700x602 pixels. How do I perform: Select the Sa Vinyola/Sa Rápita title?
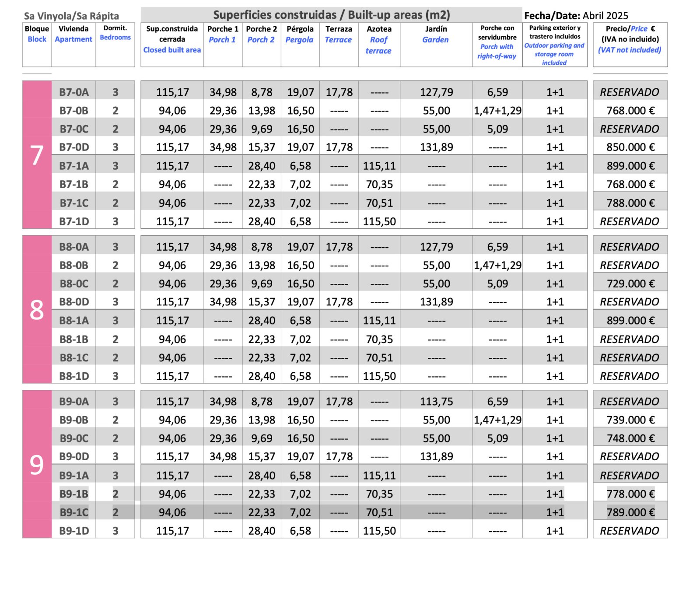click(71, 16)
